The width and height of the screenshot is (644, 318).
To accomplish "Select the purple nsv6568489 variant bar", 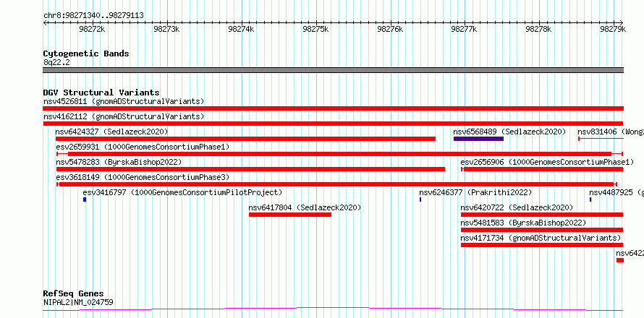I will tap(478, 139).
